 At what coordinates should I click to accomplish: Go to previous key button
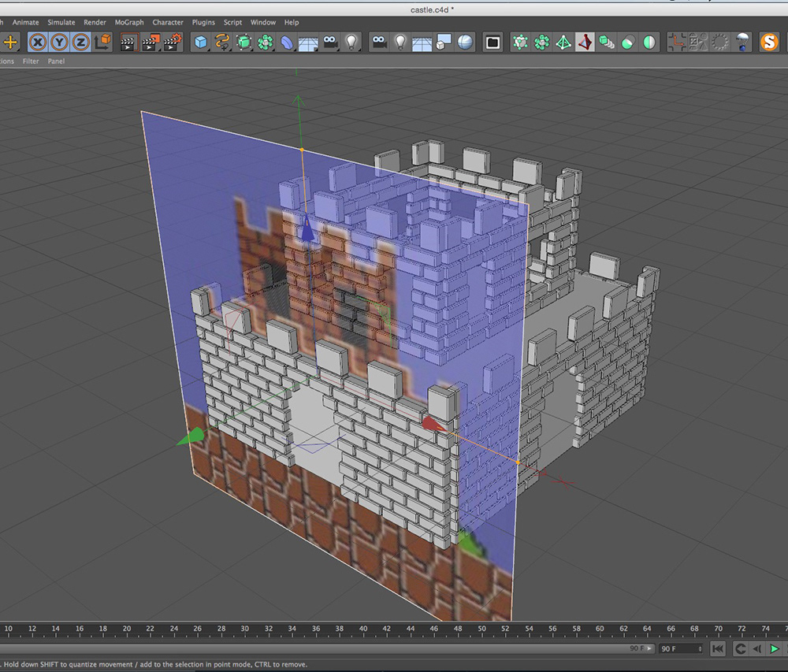click(740, 649)
